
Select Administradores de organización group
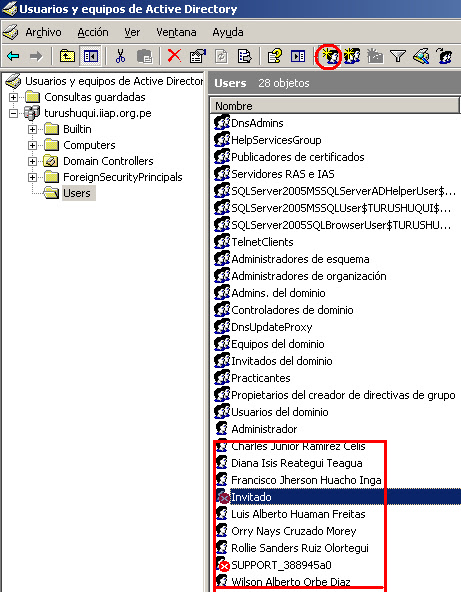click(309, 276)
